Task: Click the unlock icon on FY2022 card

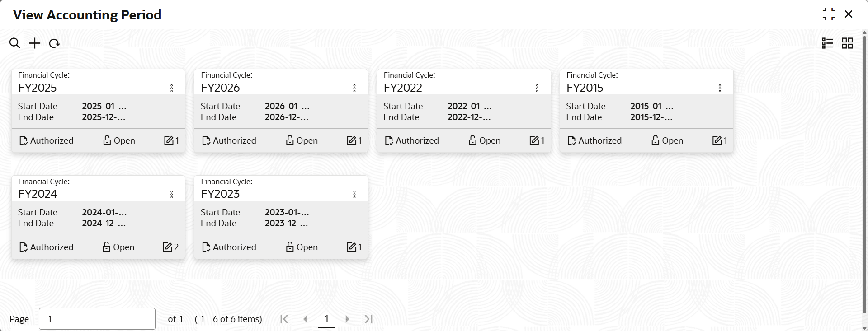Action: pos(472,140)
